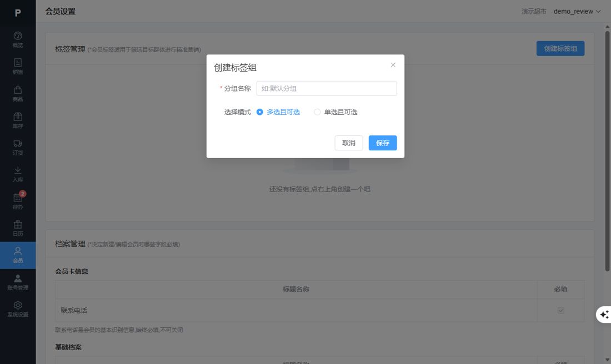Cancel the dialog with 取消
The height and width of the screenshot is (364, 611).
click(349, 143)
